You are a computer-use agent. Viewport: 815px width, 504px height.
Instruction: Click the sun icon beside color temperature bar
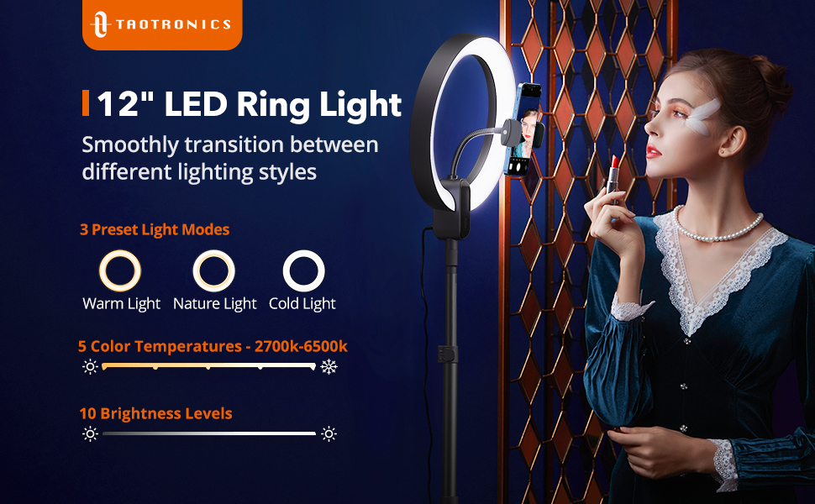coord(90,367)
